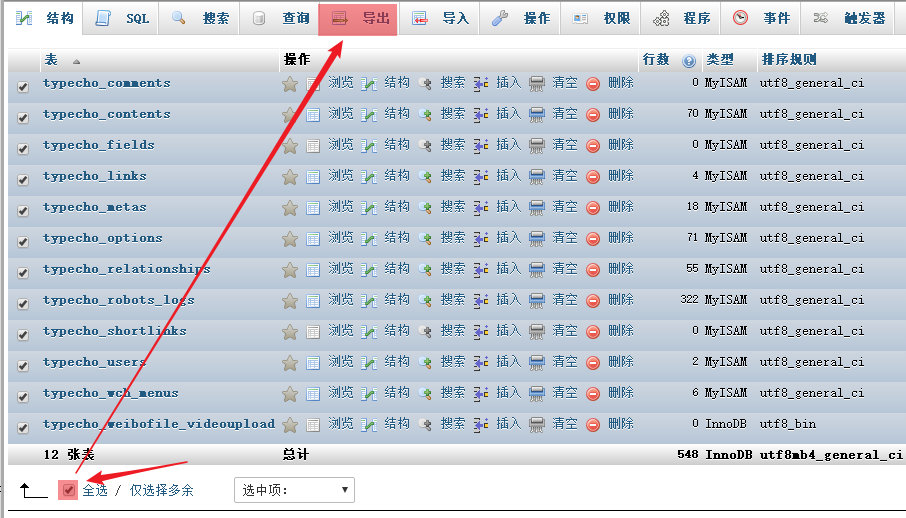Uncheck the typecho_users checkbox

[23, 366]
